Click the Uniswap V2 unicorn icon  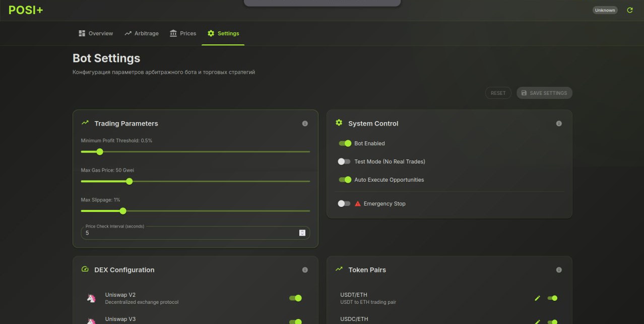click(91, 298)
